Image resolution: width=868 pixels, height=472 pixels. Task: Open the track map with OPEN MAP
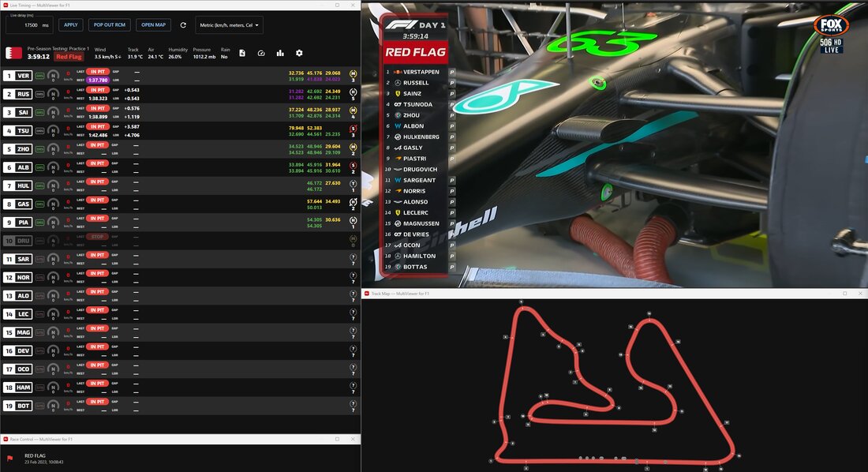pos(153,24)
